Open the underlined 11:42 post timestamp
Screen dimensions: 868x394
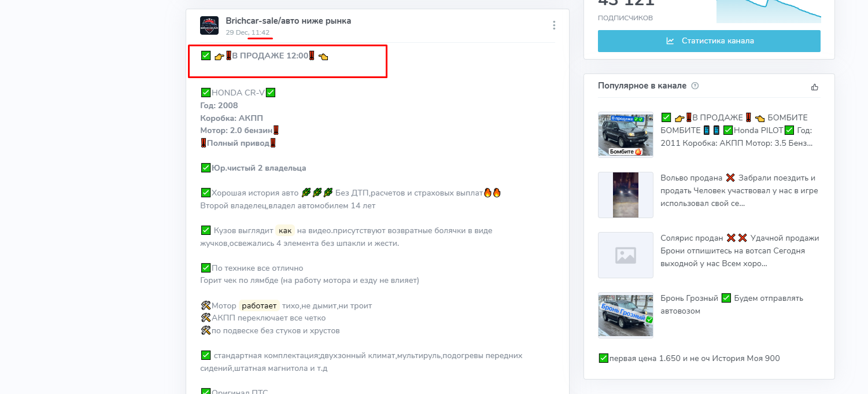coord(260,33)
